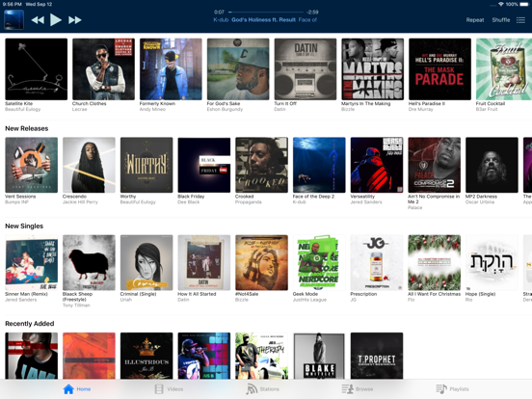Open Church Clothes album cover

(103, 69)
